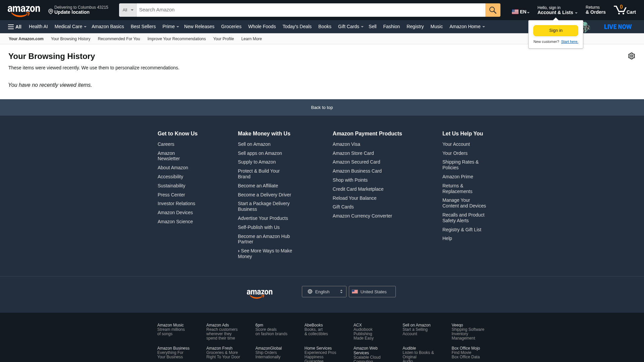The image size is (644, 362).
Task: Go to Fashion
Action: (391, 26)
